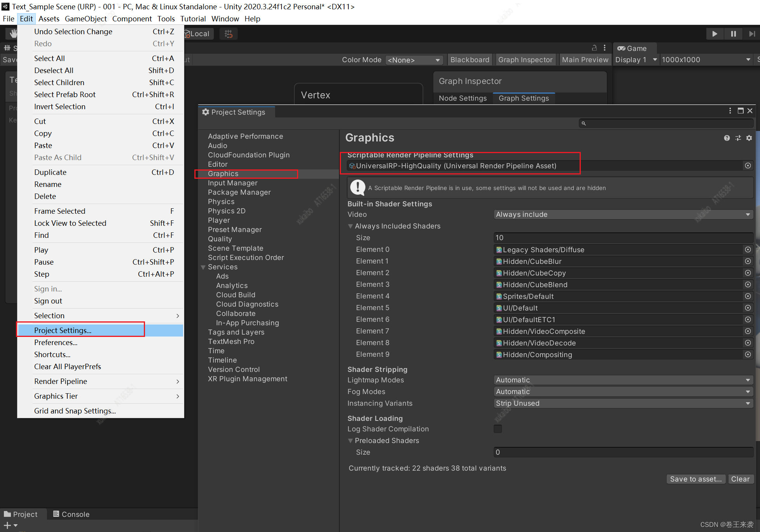Click the Blackboard panel icon

470,59
